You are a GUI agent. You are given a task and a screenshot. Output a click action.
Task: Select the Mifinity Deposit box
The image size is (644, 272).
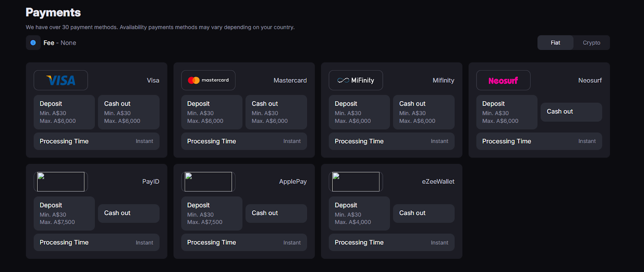pyautogui.click(x=359, y=112)
